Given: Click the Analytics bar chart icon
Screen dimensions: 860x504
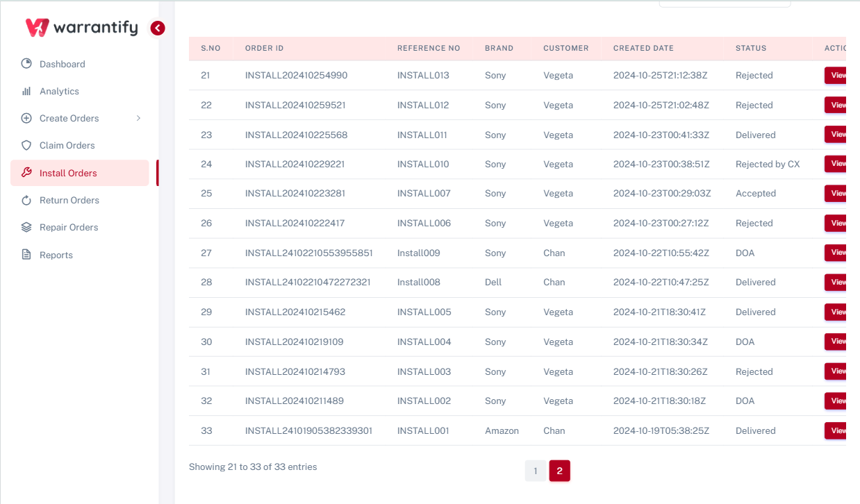Looking at the screenshot, I should [x=26, y=91].
